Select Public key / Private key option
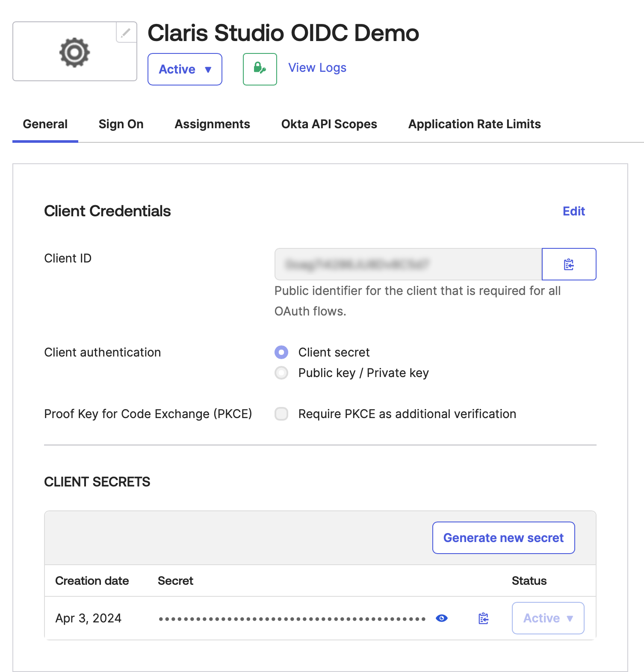644x672 pixels. (281, 373)
